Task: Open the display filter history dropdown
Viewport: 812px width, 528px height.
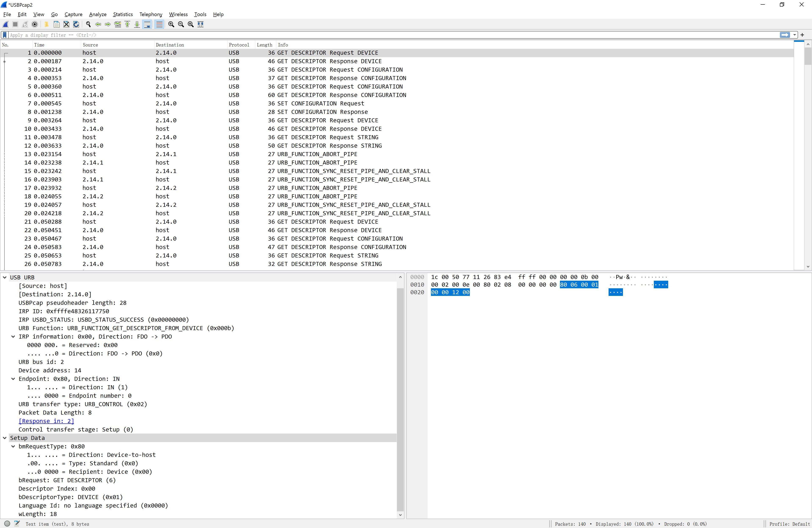Action: (x=795, y=35)
